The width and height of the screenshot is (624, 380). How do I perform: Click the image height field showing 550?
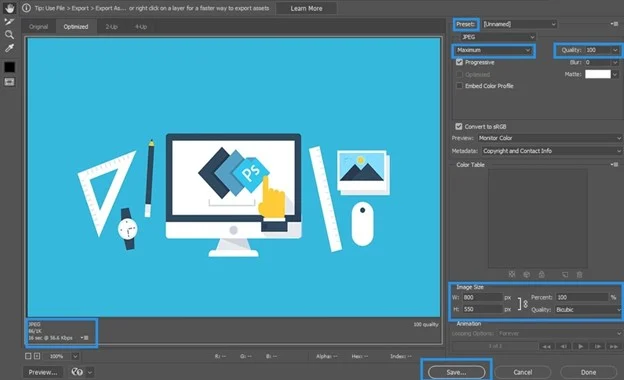click(482, 309)
